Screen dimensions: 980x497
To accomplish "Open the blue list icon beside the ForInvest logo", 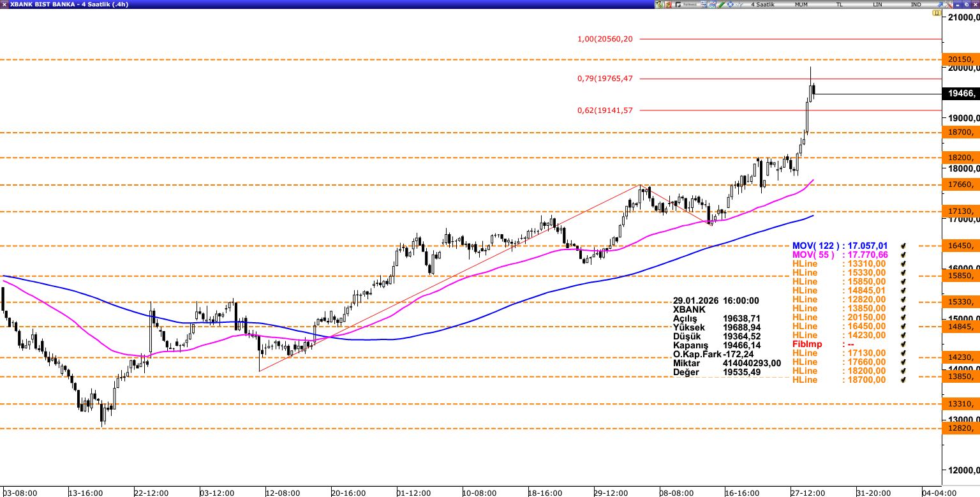I will [x=704, y=4].
